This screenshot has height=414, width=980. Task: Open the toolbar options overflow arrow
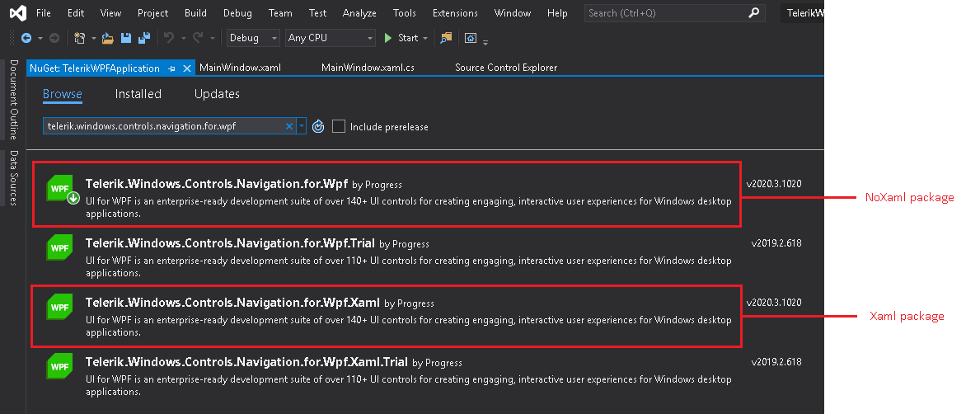point(485,43)
